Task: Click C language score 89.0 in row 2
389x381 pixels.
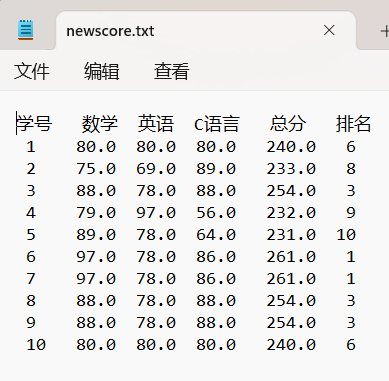Action: tap(216, 169)
